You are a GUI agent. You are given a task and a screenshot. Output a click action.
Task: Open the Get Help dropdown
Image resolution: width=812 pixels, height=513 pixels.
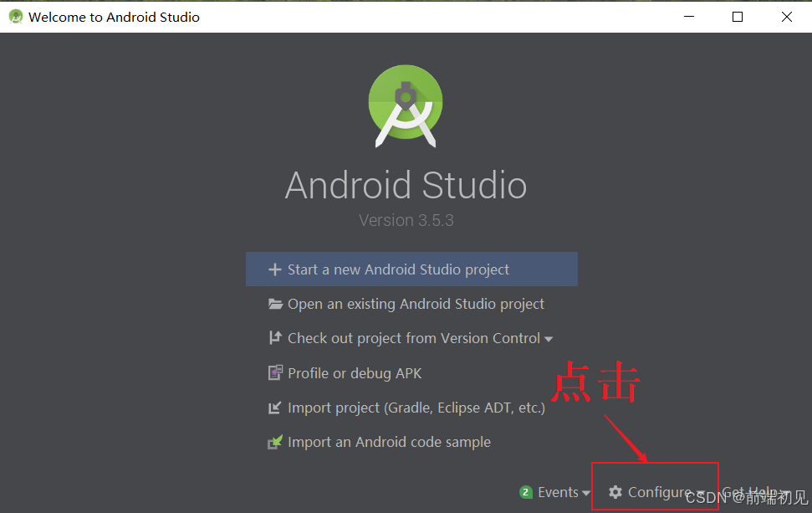(x=755, y=492)
